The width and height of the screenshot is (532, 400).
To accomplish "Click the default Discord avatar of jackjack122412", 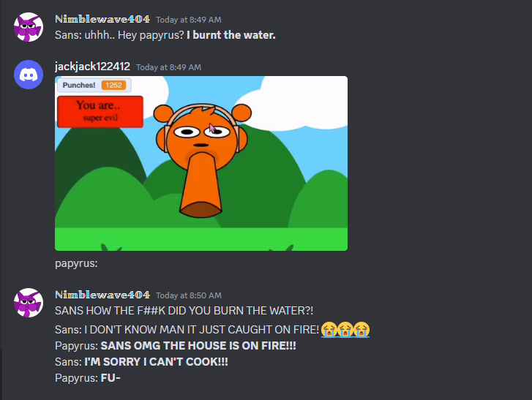I will (x=29, y=75).
